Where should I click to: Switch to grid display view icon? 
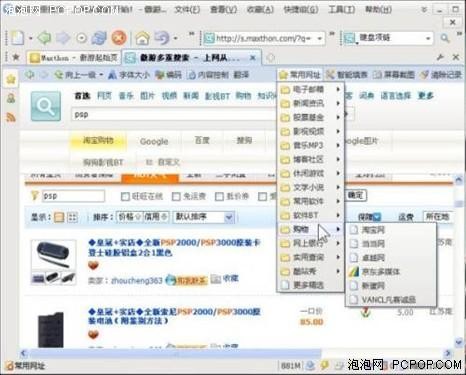coord(72,218)
